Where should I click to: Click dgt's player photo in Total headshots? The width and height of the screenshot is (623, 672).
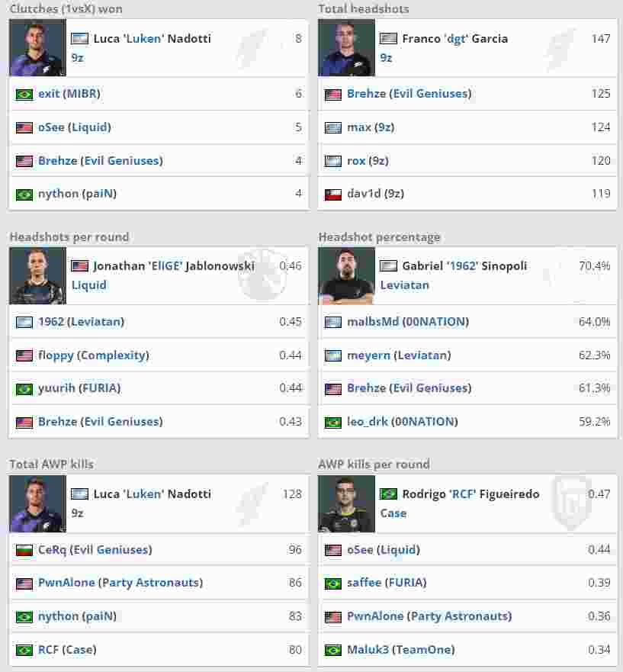[x=346, y=48]
